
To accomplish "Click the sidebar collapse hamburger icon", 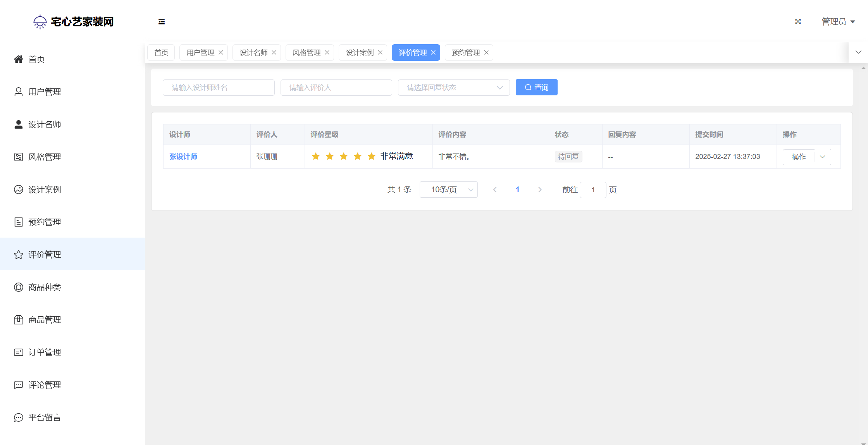I will click(x=162, y=22).
